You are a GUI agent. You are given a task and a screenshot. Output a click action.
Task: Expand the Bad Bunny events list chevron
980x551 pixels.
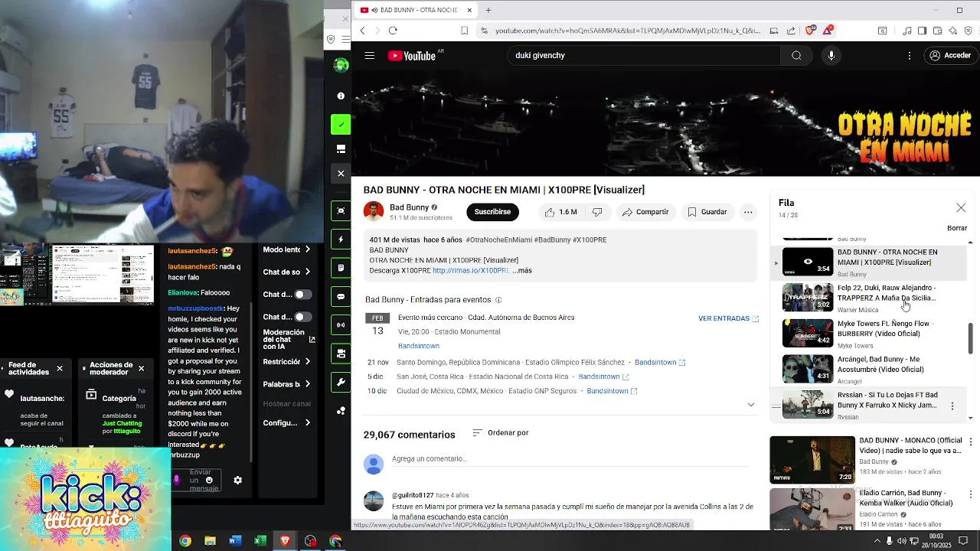point(750,404)
